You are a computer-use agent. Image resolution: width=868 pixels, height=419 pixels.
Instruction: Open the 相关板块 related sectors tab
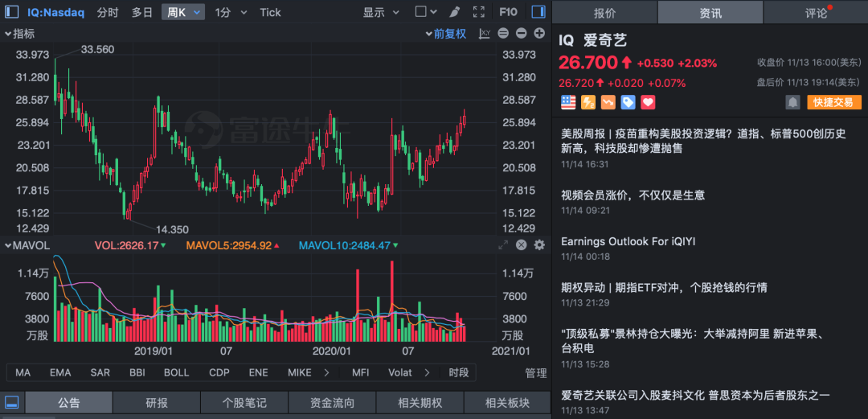click(x=507, y=403)
